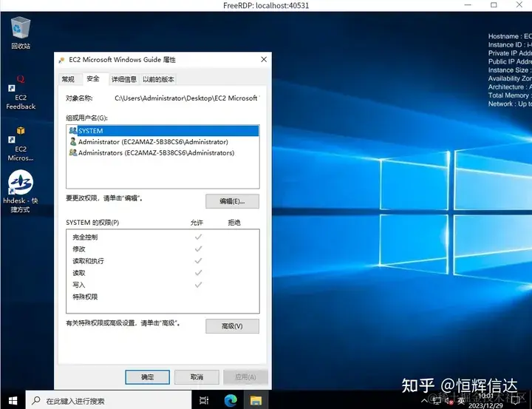Select the hhdesk shortcut on the desktop

21,192
